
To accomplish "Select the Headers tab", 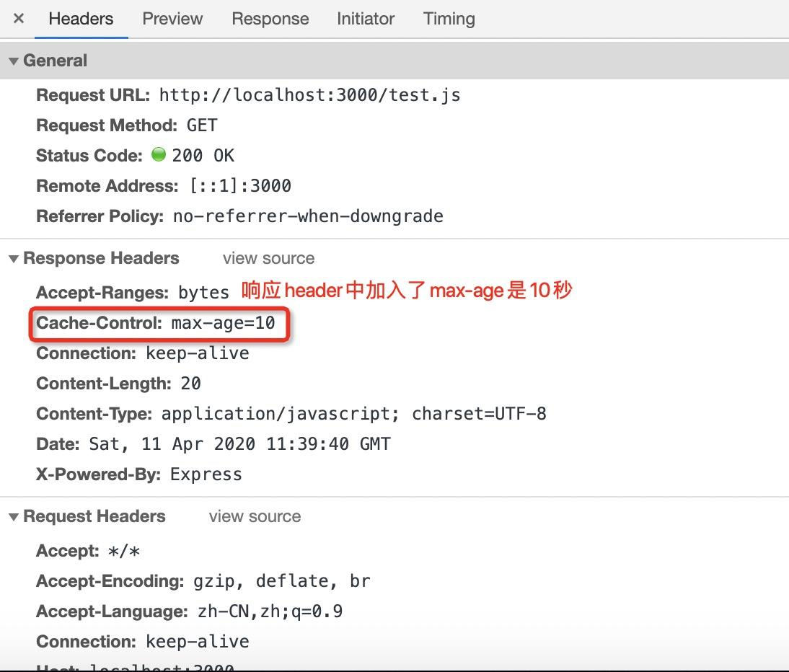I will click(x=81, y=19).
